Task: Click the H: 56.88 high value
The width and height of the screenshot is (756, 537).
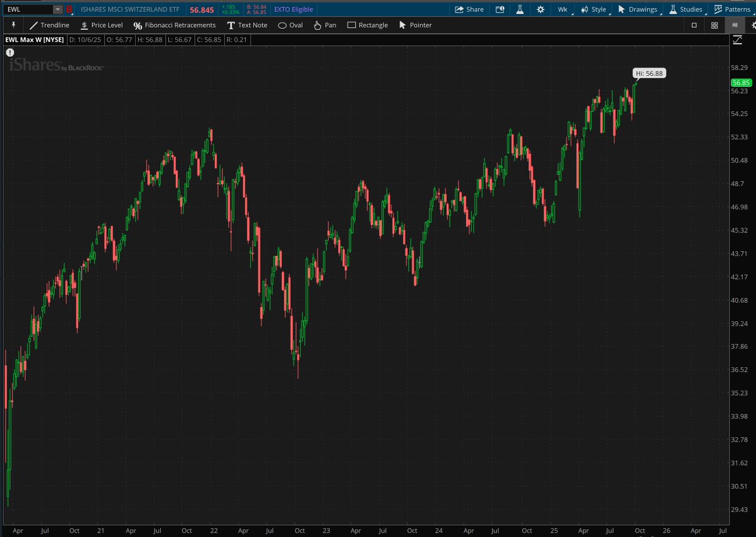Action: [x=149, y=40]
